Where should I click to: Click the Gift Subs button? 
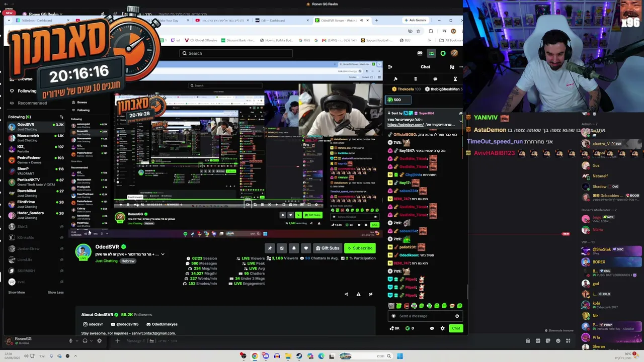[x=328, y=248]
